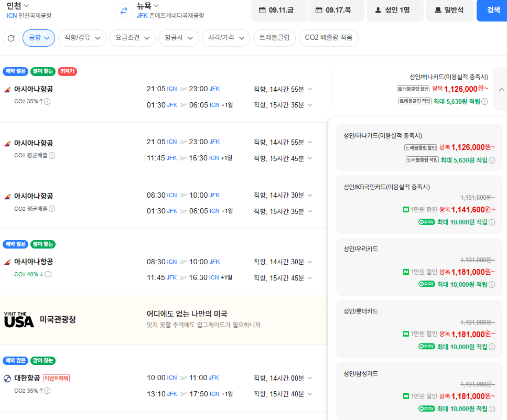Click the red 최저가 badge

tap(67, 71)
